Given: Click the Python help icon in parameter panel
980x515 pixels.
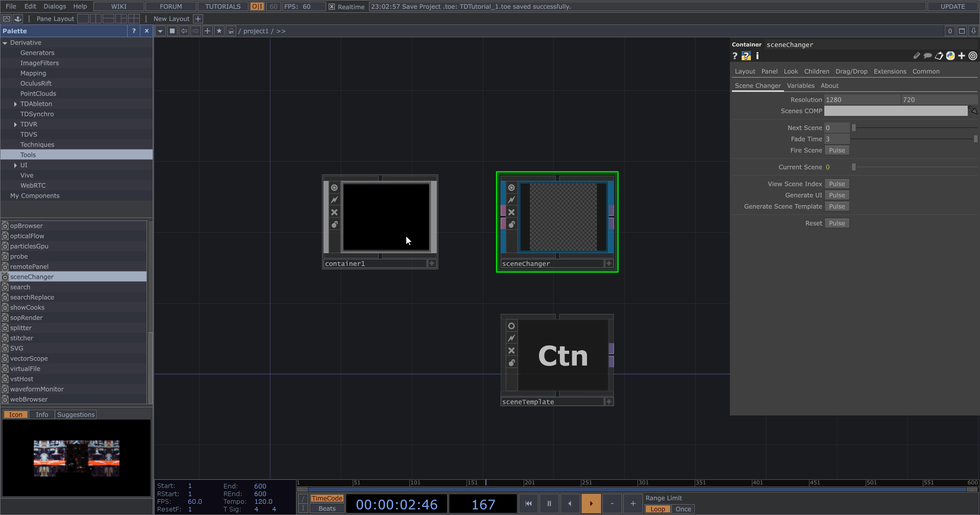Looking at the screenshot, I should (746, 56).
